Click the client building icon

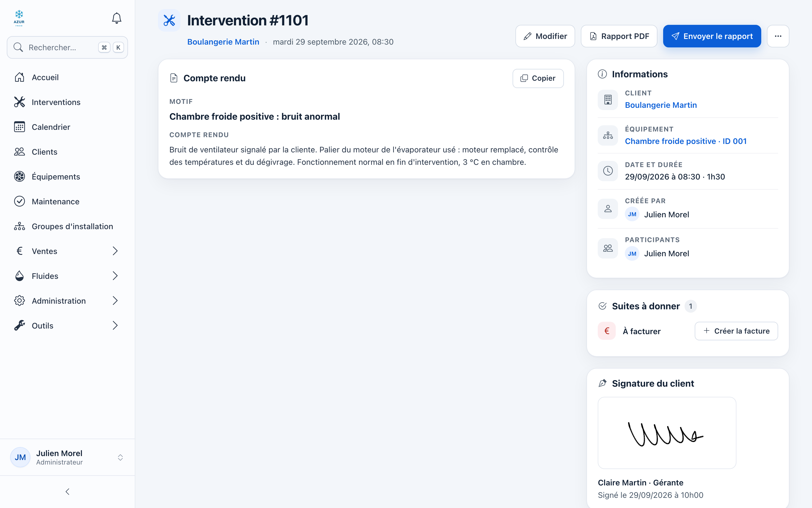point(608,100)
